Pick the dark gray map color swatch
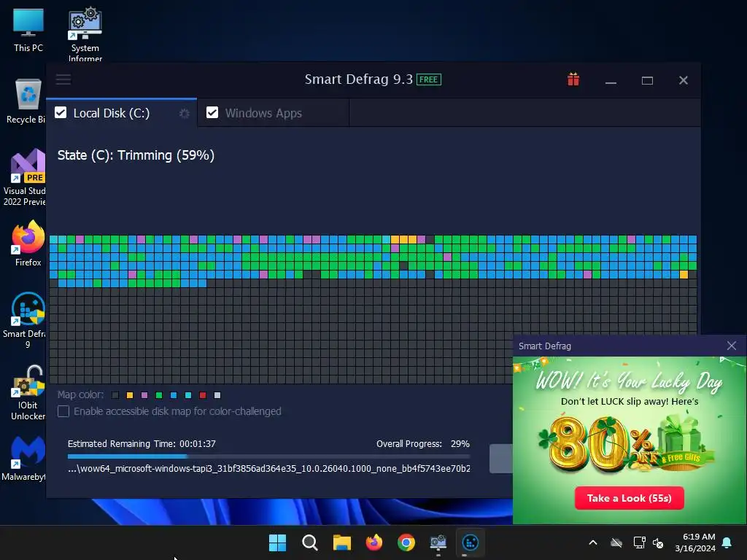 (x=115, y=395)
